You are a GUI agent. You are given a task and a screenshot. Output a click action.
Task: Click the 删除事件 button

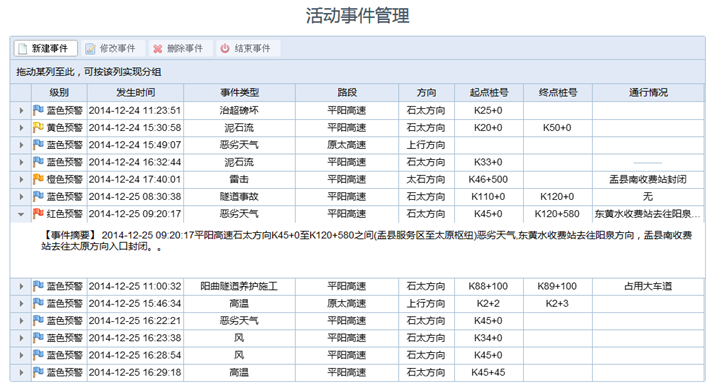180,48
